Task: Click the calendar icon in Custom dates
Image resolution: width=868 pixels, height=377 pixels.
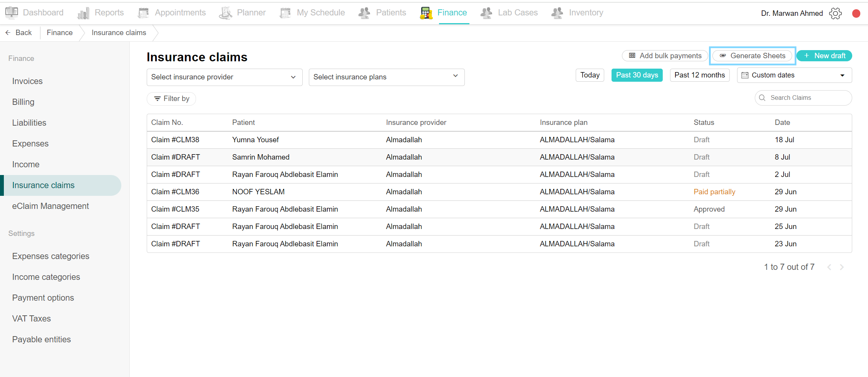Action: pyautogui.click(x=745, y=75)
